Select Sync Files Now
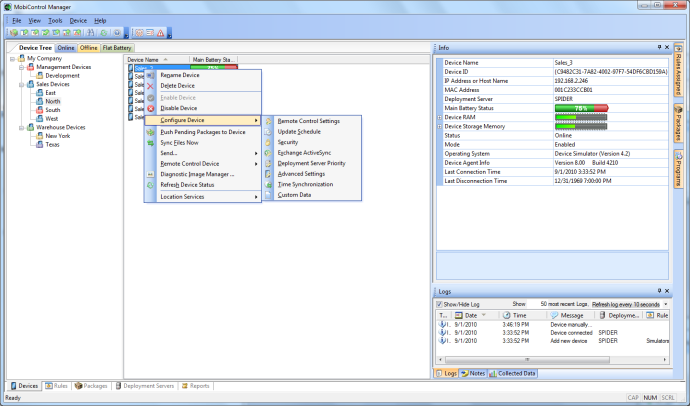The image size is (690, 406). tap(203, 143)
